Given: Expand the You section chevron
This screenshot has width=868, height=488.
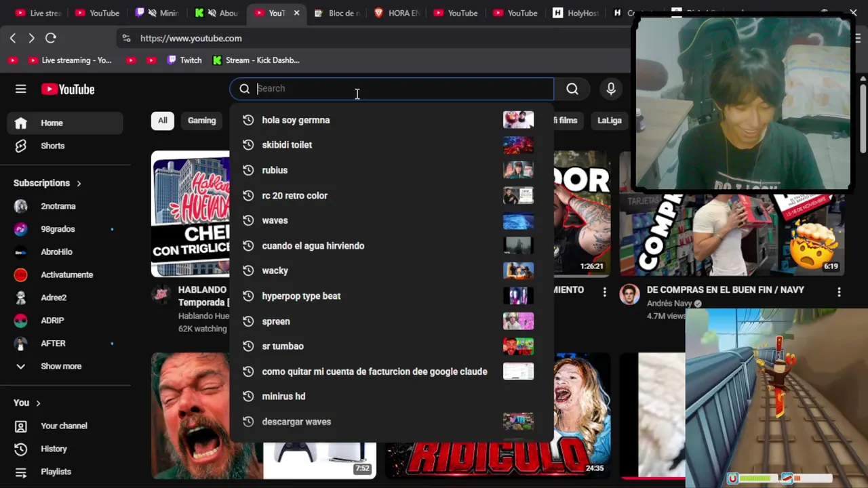Looking at the screenshot, I should pos(38,403).
